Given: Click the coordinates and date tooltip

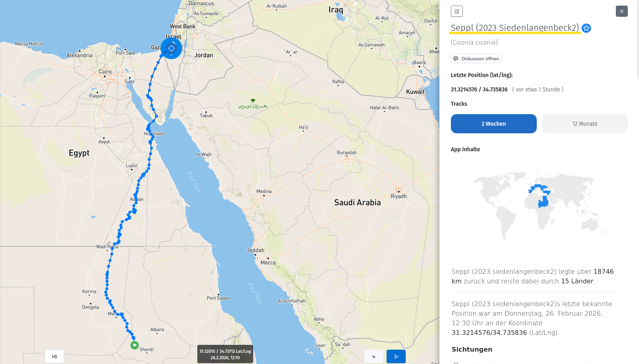Looking at the screenshot, I should pyautogui.click(x=225, y=354).
